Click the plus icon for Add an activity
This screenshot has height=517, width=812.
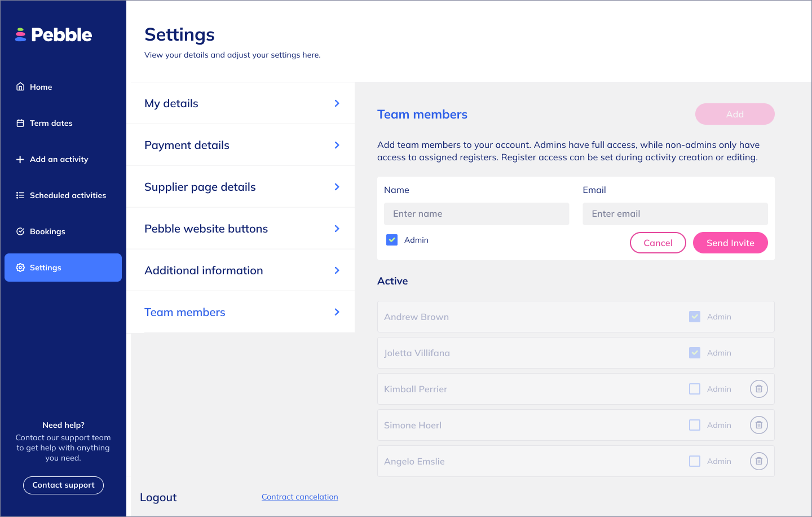pos(20,159)
